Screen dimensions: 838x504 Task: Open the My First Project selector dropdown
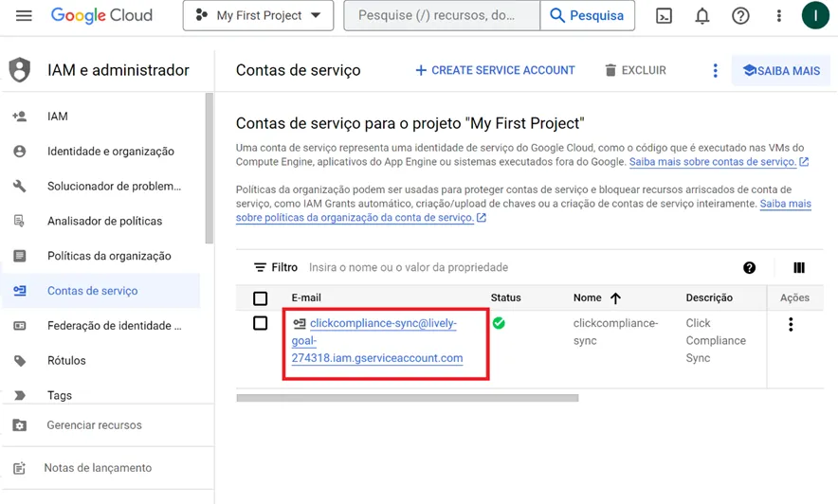258,15
